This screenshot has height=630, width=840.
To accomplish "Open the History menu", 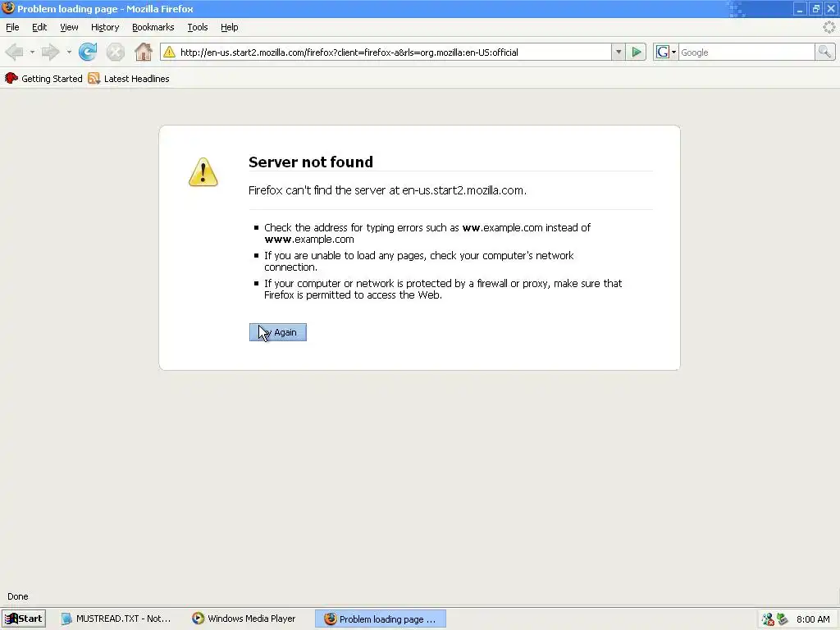I will (105, 27).
